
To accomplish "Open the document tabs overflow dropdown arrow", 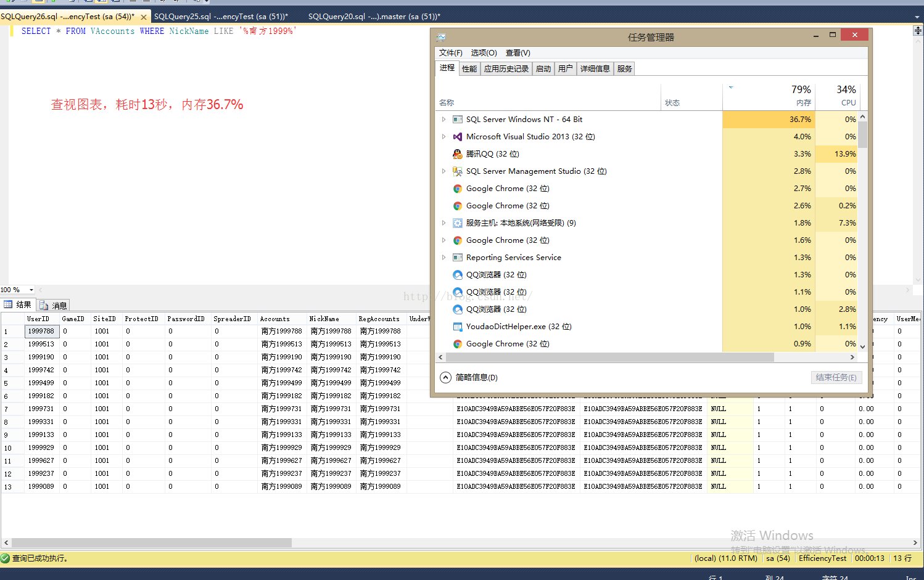I will point(917,17).
